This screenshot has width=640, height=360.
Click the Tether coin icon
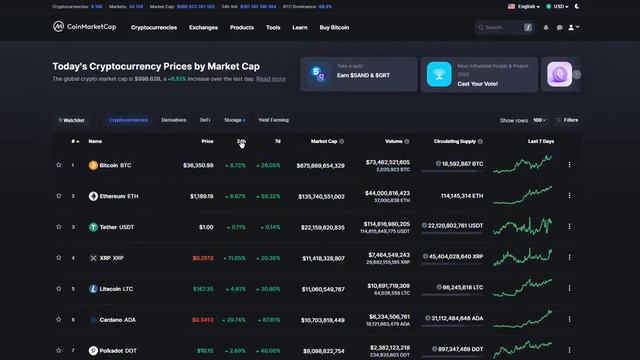pos(93,227)
